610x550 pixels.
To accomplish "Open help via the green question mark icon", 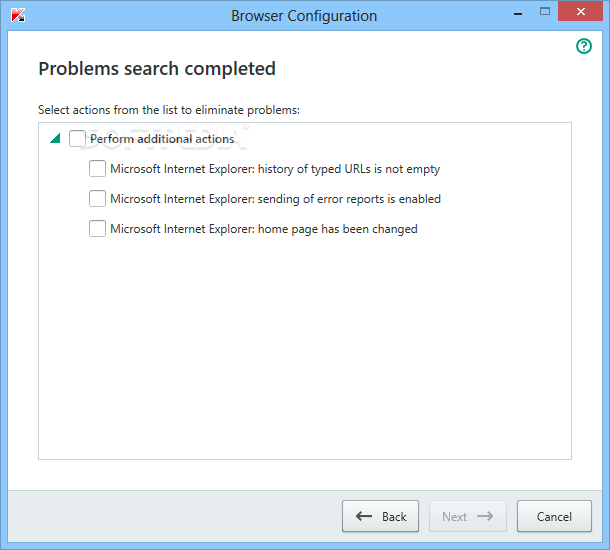I will pos(584,46).
